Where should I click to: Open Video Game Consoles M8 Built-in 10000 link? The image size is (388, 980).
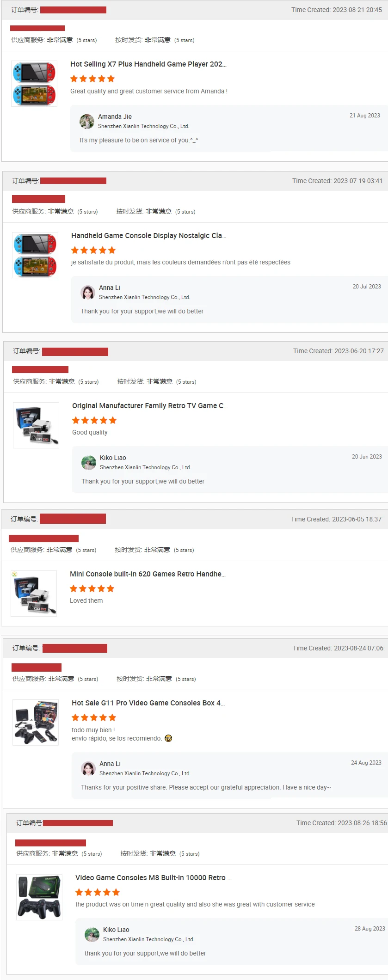coord(154,878)
